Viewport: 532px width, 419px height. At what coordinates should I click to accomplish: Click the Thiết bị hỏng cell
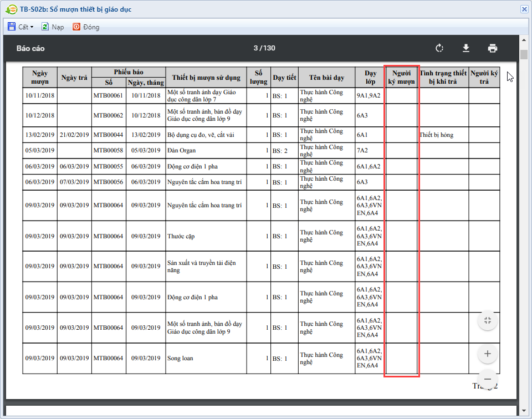[437, 135]
